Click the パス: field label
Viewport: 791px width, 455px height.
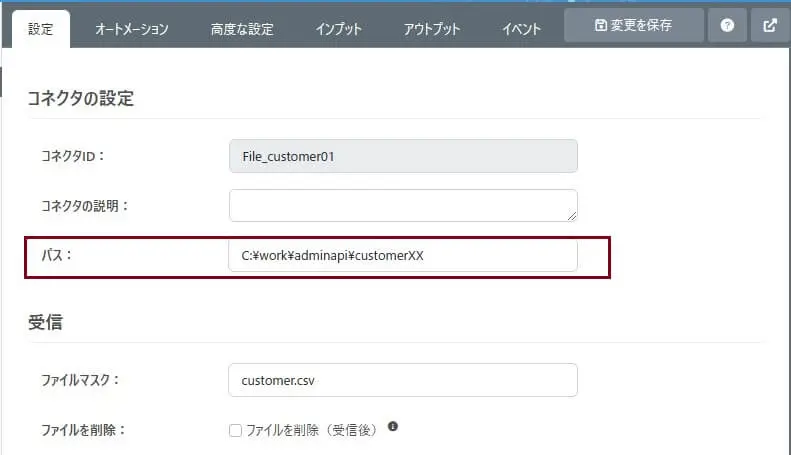click(52, 255)
